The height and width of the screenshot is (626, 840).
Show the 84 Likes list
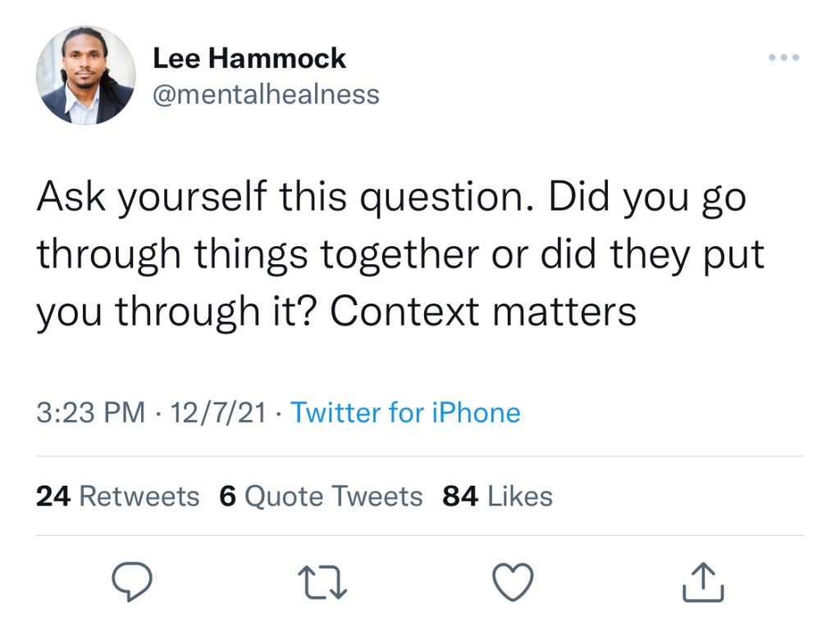(497, 496)
